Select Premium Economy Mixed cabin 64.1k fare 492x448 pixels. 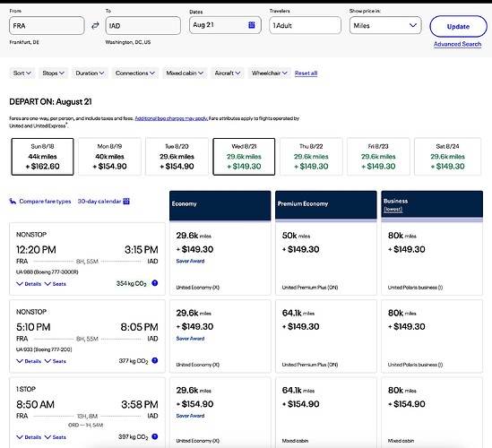[326, 413]
